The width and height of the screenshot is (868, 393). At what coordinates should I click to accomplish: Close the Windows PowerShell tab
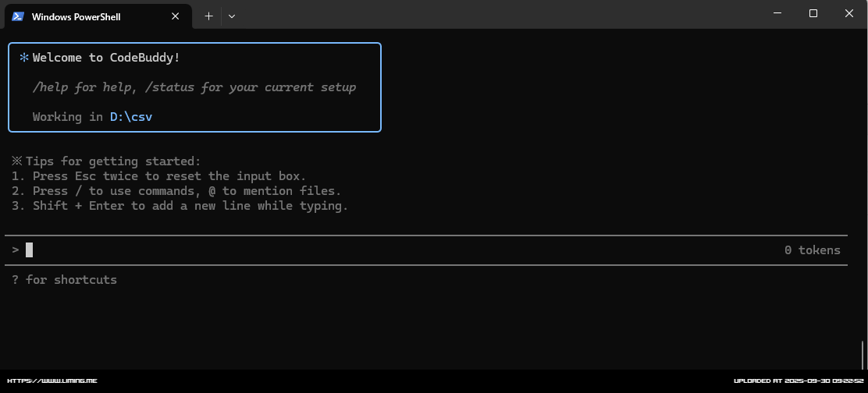tap(180, 16)
